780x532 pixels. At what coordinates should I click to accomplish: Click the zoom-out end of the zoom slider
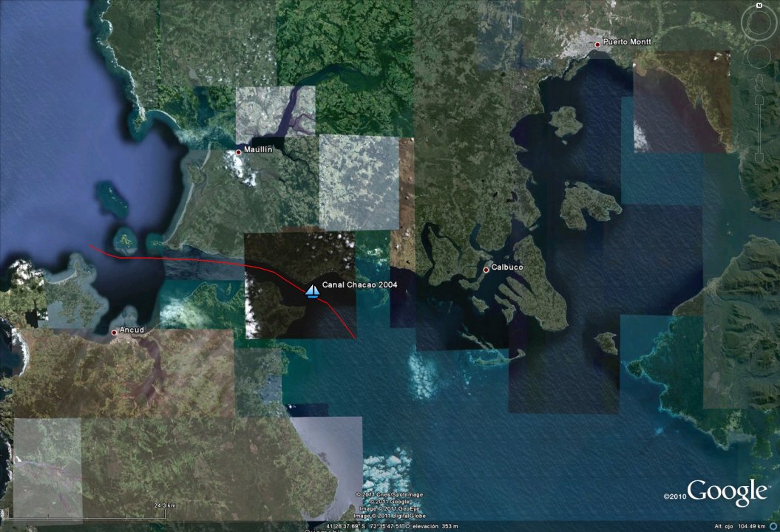[759, 158]
